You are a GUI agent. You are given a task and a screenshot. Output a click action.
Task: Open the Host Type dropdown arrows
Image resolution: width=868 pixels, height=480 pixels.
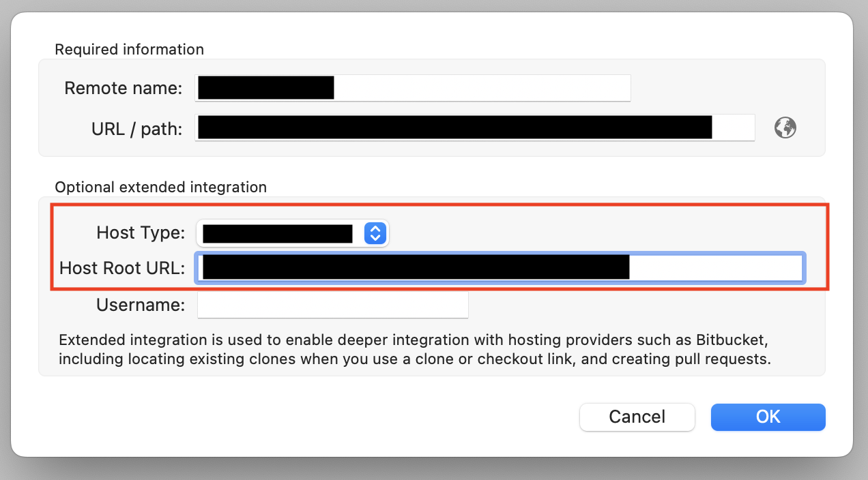pos(375,233)
